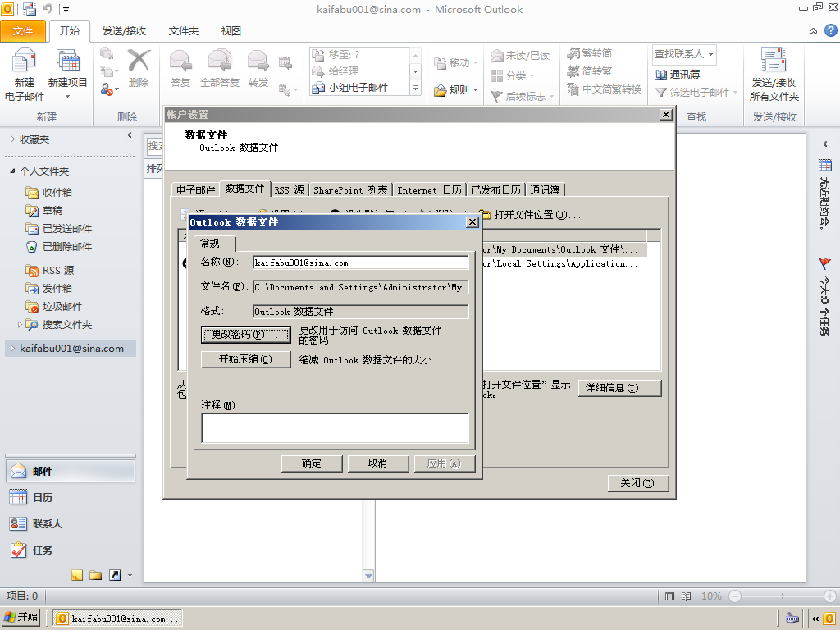Click the Rules (规则) icon
840x630 pixels.
(441, 90)
